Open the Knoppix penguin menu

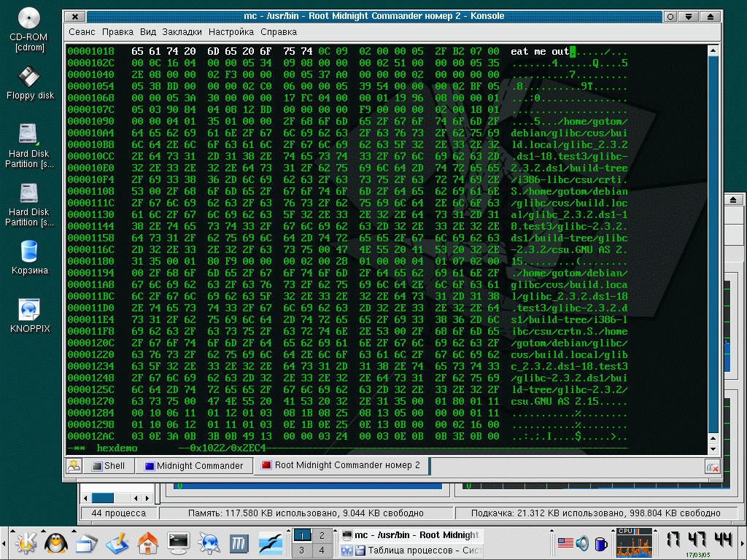click(x=56, y=543)
